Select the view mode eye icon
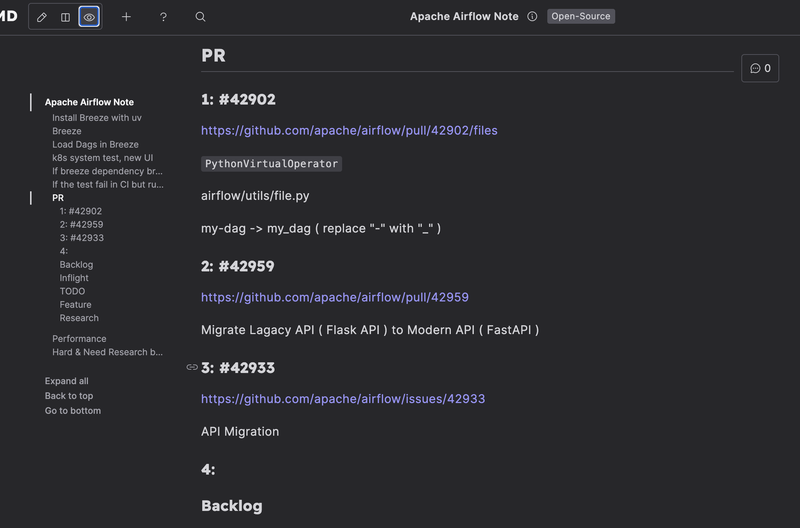Image resolution: width=800 pixels, height=528 pixels. pyautogui.click(x=89, y=17)
